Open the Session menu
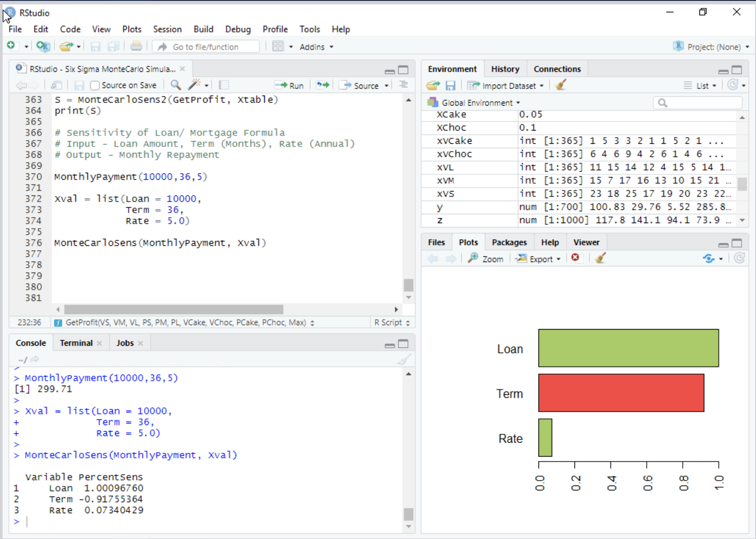Image resolution: width=756 pixels, height=539 pixels. [167, 29]
